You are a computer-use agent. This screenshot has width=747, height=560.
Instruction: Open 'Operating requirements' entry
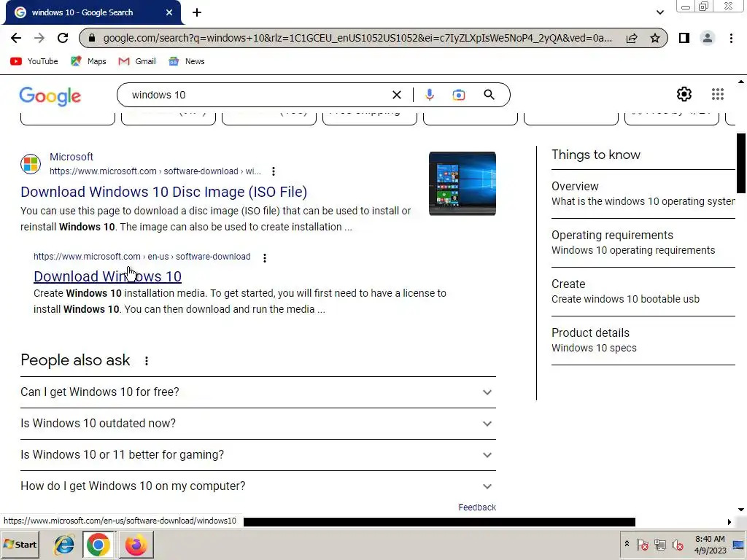(643, 242)
